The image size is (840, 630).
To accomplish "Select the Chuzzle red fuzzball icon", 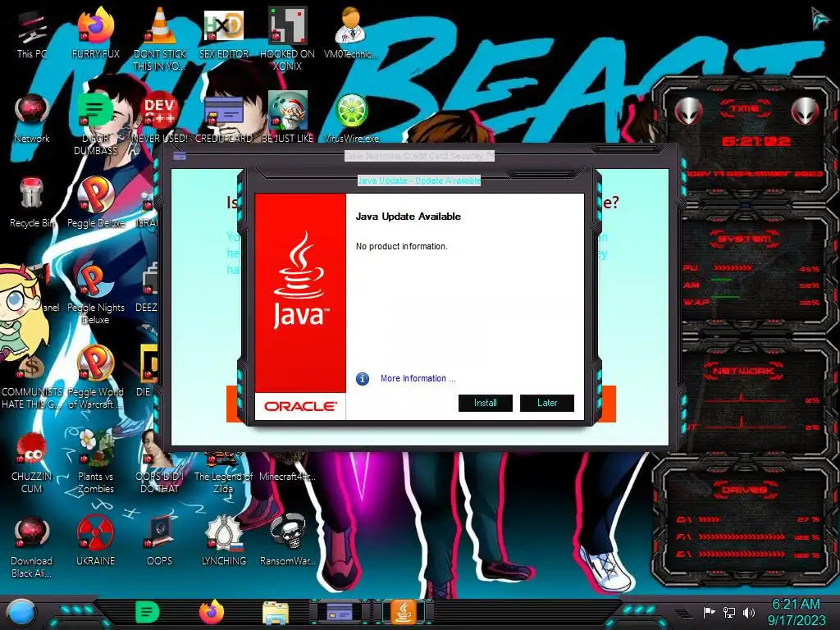I will [x=32, y=463].
